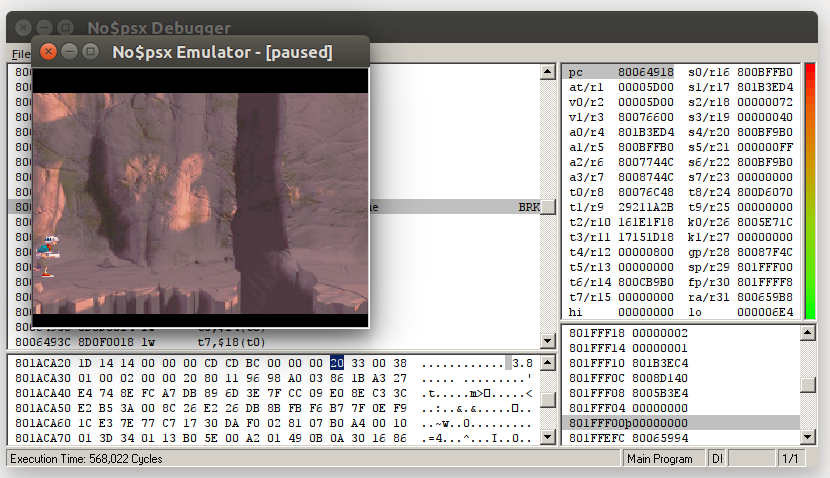Screen dimensions: 830x478
Task: Select stack entry 801FFEFC 80065994
Action: tap(628, 438)
